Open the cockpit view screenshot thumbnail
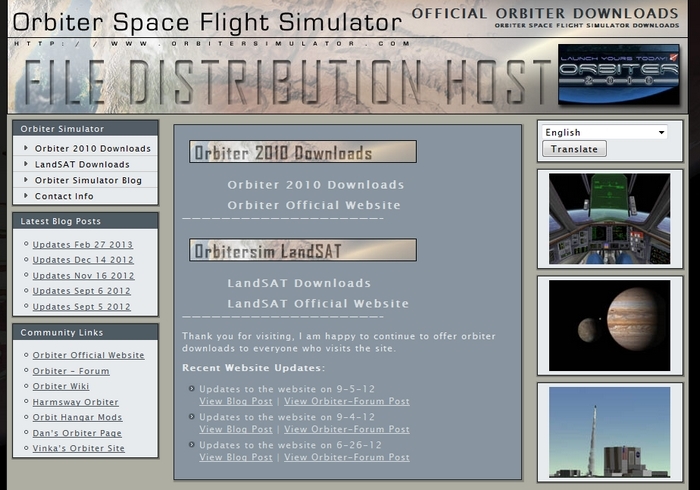 point(609,219)
